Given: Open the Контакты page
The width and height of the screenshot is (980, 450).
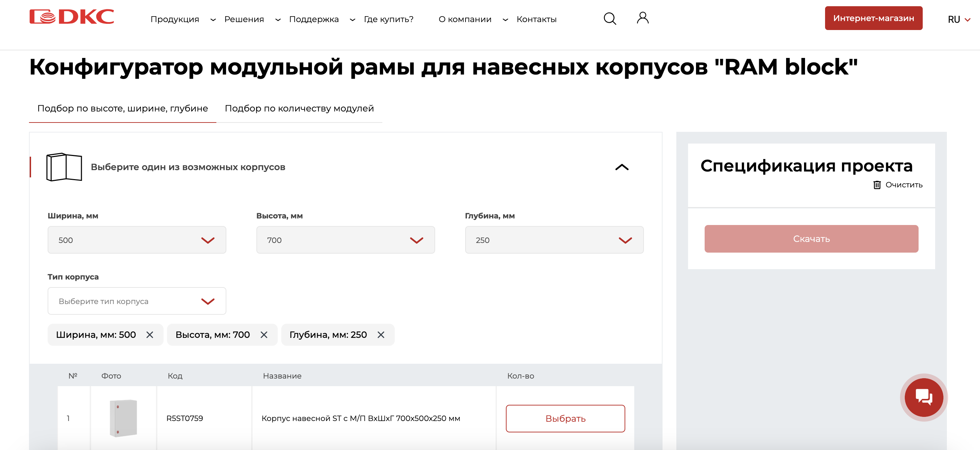Looking at the screenshot, I should point(537,19).
